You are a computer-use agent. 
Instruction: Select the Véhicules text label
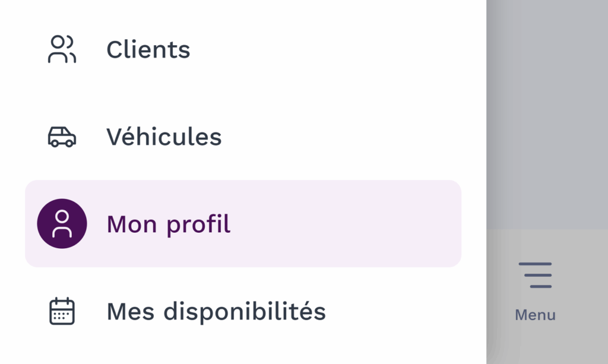click(164, 137)
